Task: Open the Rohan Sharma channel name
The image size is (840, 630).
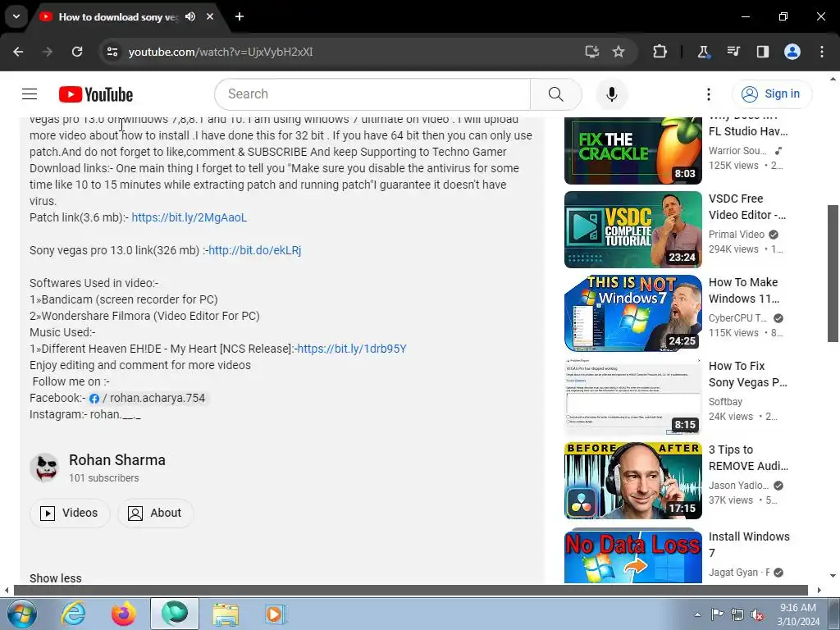Action: (x=117, y=460)
